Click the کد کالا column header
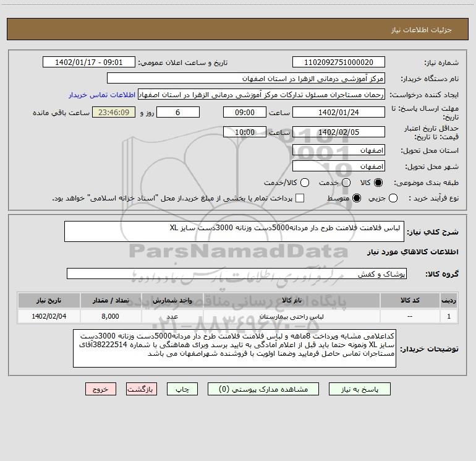The width and height of the screenshot is (476, 461). [x=410, y=301]
